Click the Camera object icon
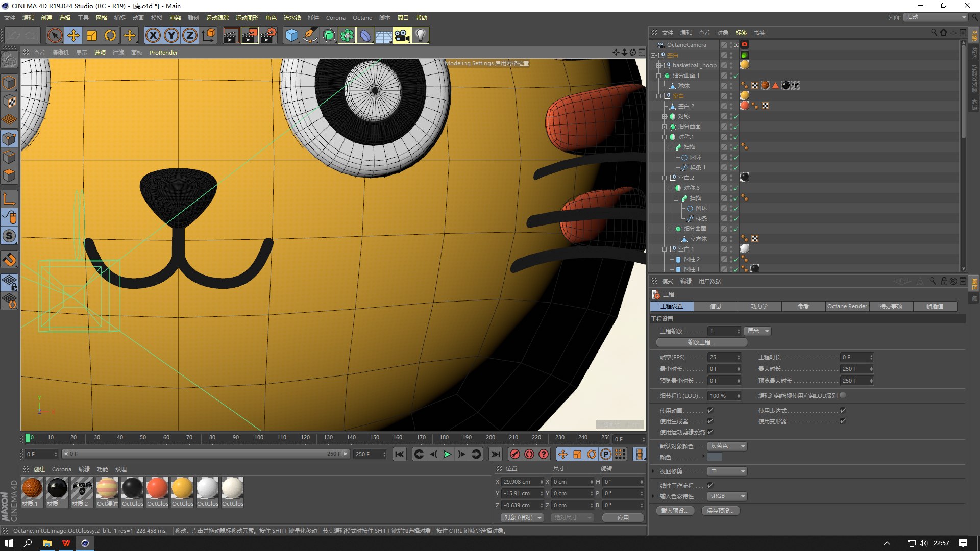This screenshot has height=551, width=980. point(402,36)
